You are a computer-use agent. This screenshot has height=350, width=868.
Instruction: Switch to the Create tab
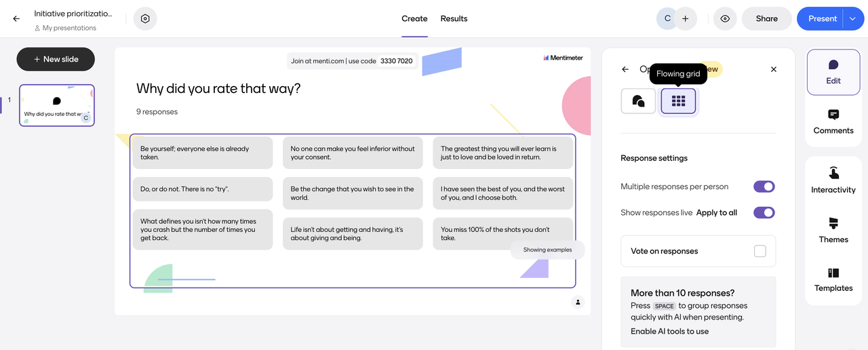pos(414,19)
